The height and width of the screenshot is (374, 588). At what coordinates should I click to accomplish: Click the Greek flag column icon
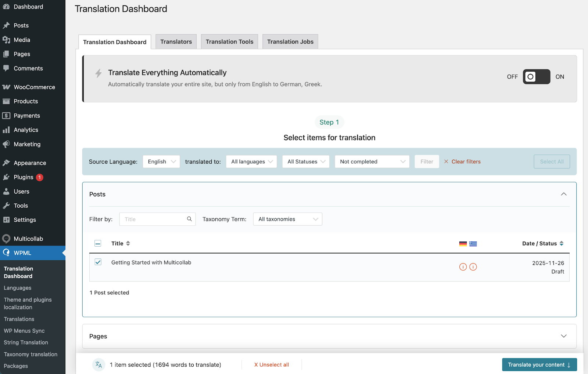pyautogui.click(x=473, y=244)
